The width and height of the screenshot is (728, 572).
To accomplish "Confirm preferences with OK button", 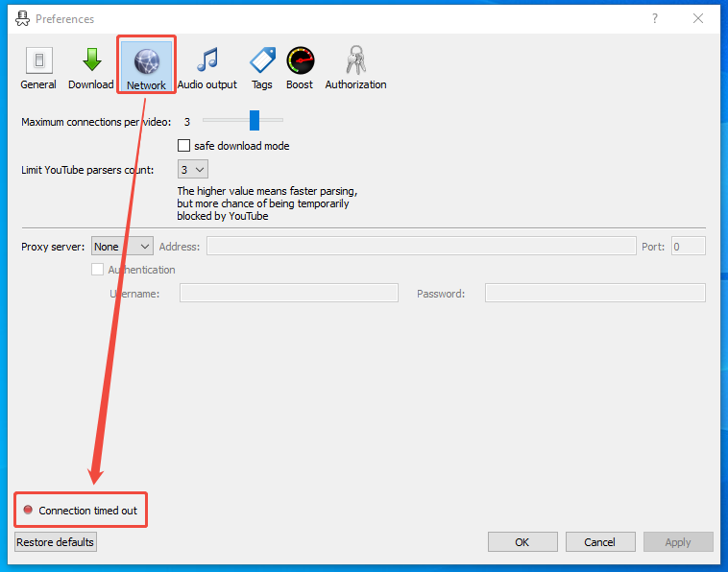I will click(522, 542).
